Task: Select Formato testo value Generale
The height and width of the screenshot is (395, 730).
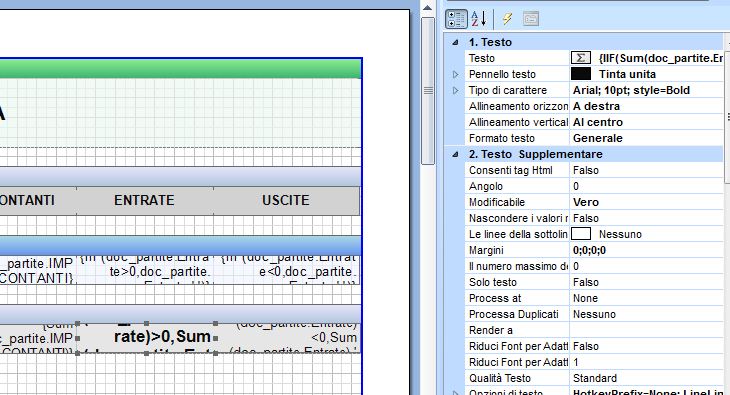Action: click(647, 138)
